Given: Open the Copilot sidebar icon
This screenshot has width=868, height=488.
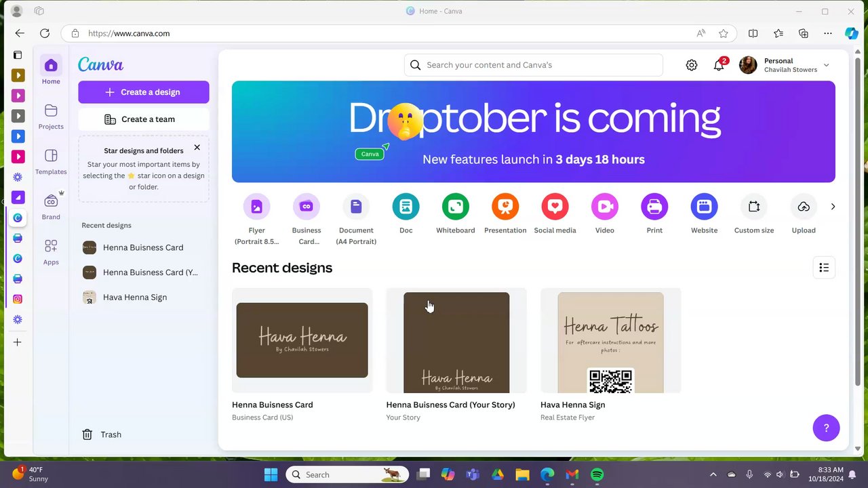Looking at the screenshot, I should pos(852,33).
